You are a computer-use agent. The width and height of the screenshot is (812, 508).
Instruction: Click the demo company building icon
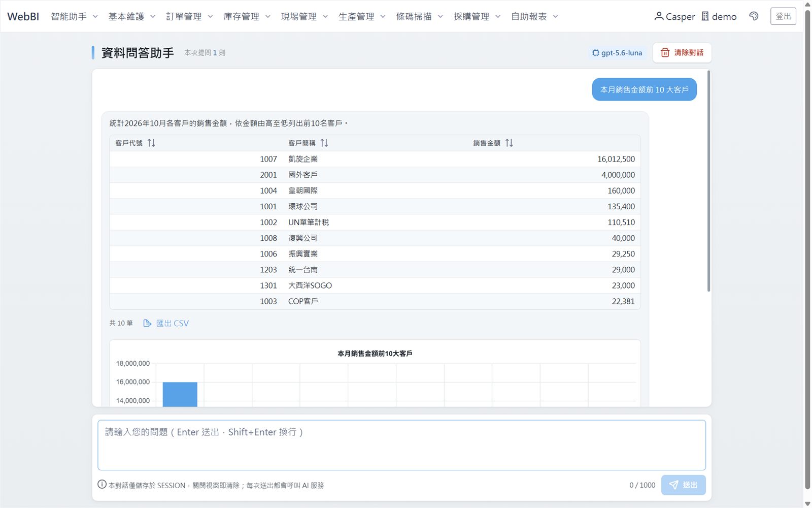(x=705, y=16)
